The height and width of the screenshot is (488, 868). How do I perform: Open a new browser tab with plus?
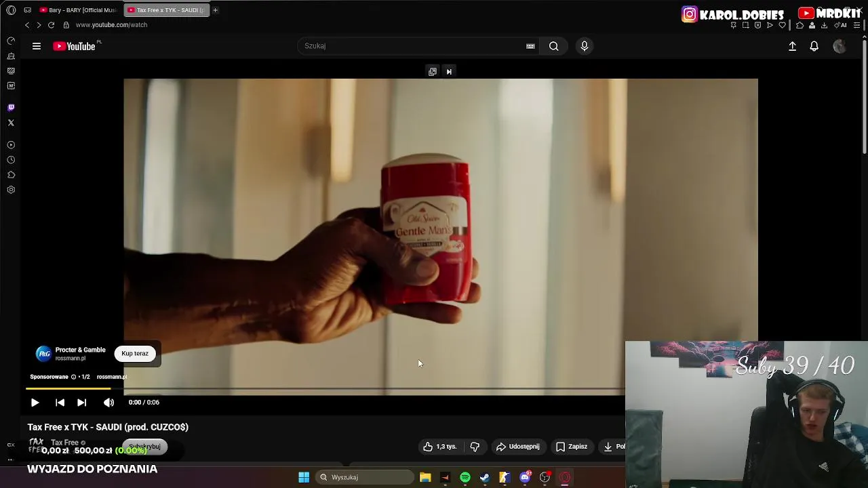(x=216, y=10)
